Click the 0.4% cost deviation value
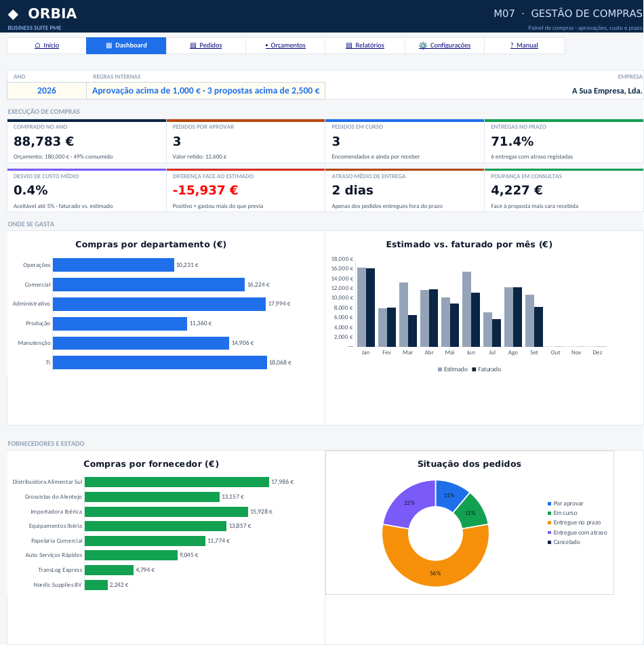The width and height of the screenshot is (644, 645). point(31,190)
